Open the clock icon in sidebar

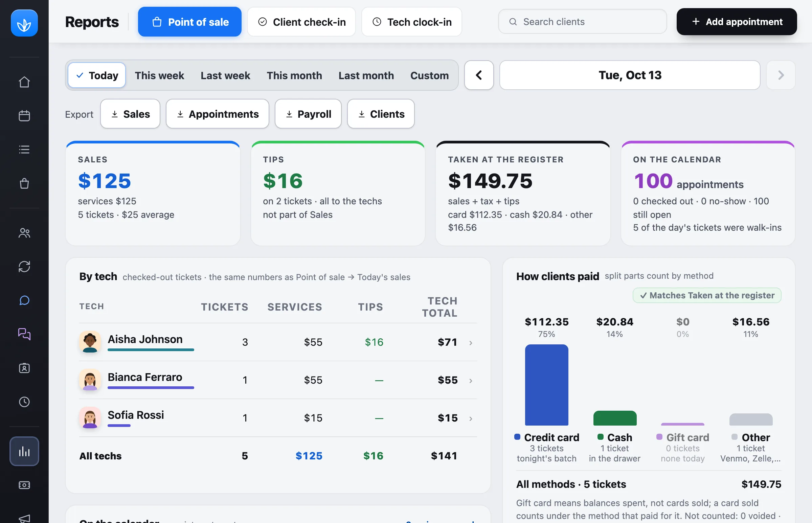coord(24,402)
